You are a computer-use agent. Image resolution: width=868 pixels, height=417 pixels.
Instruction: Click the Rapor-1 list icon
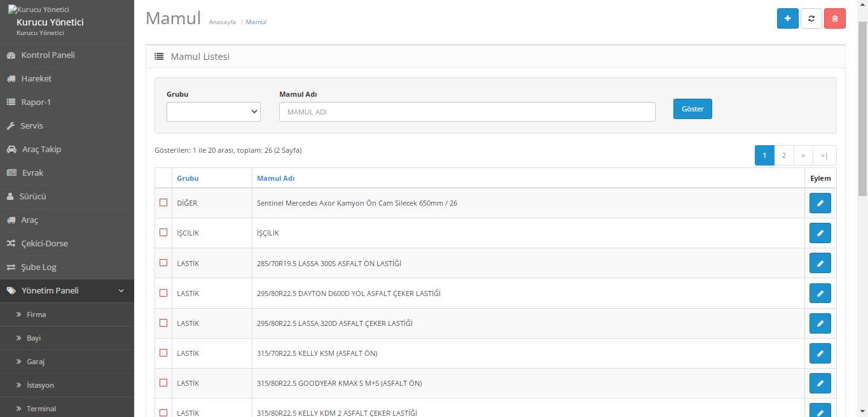tap(11, 102)
